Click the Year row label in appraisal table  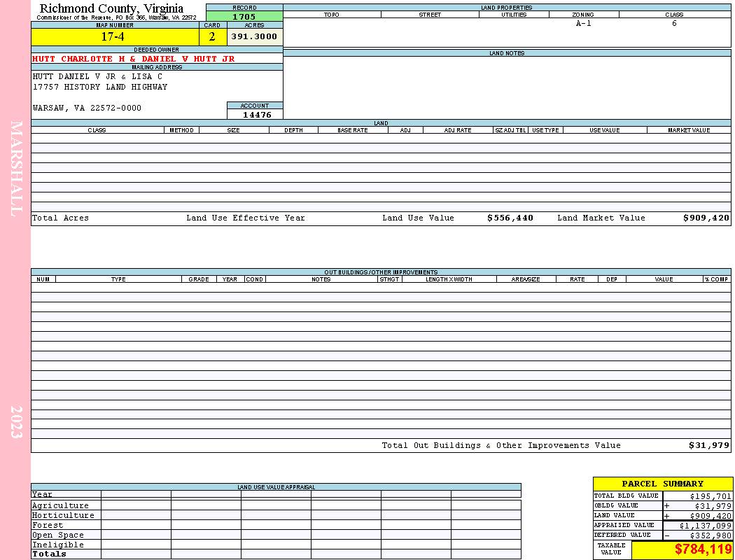click(42, 494)
